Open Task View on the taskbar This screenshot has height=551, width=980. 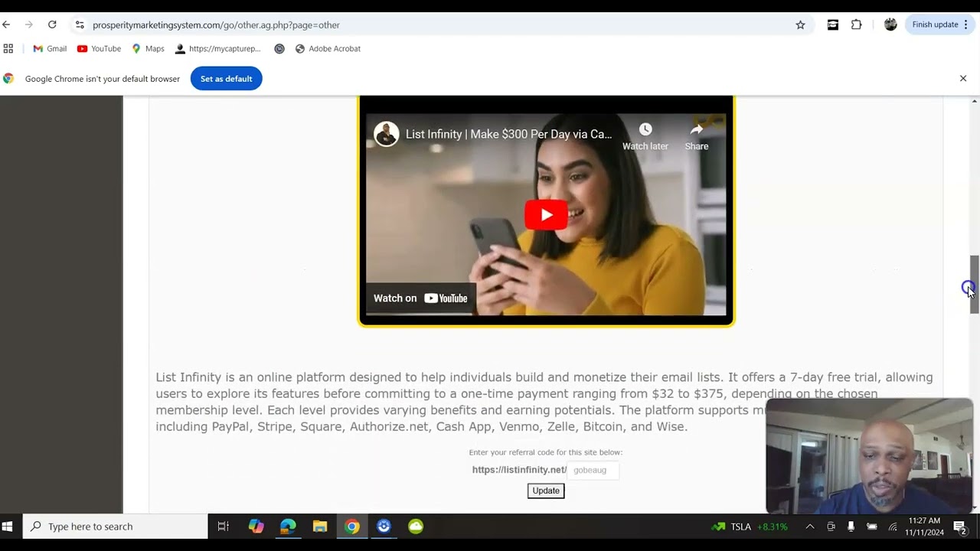[224, 527]
